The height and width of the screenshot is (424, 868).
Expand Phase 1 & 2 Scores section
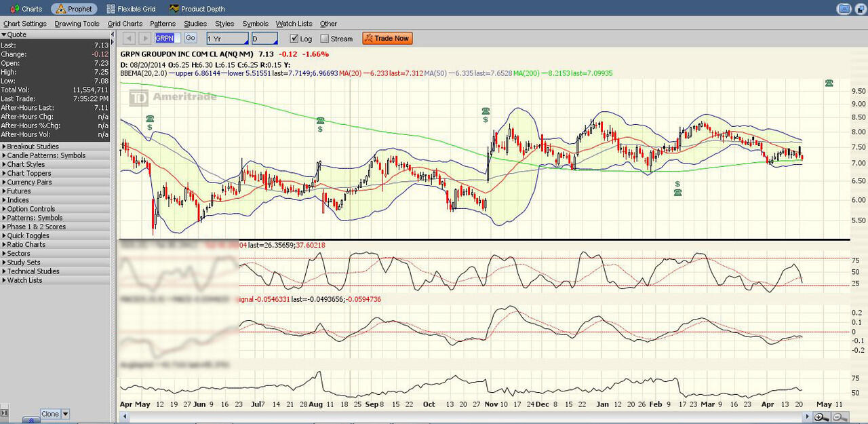(55, 227)
